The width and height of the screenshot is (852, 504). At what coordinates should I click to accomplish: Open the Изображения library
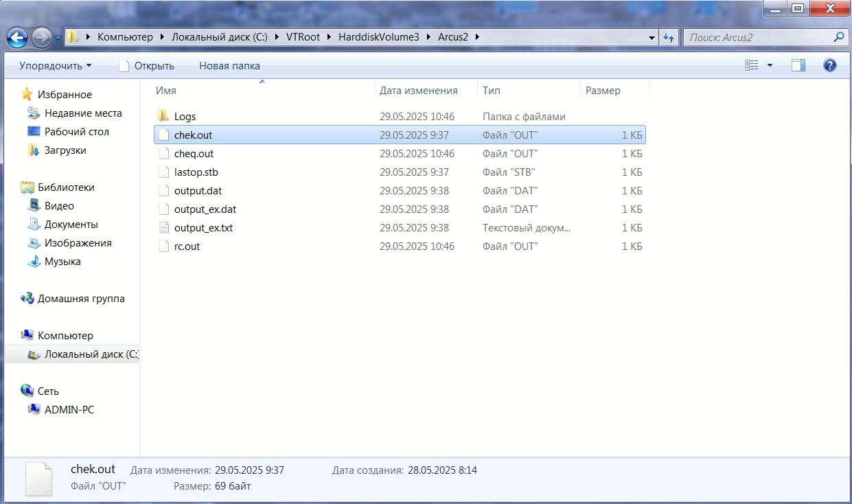pos(78,243)
